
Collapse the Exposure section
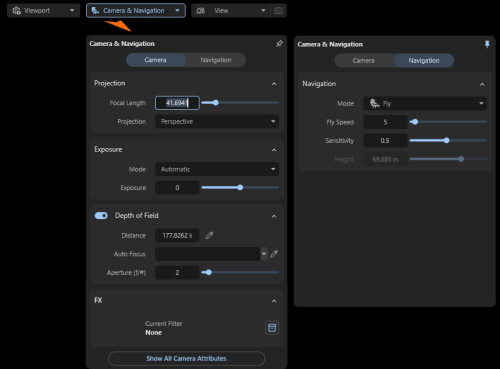tap(274, 150)
